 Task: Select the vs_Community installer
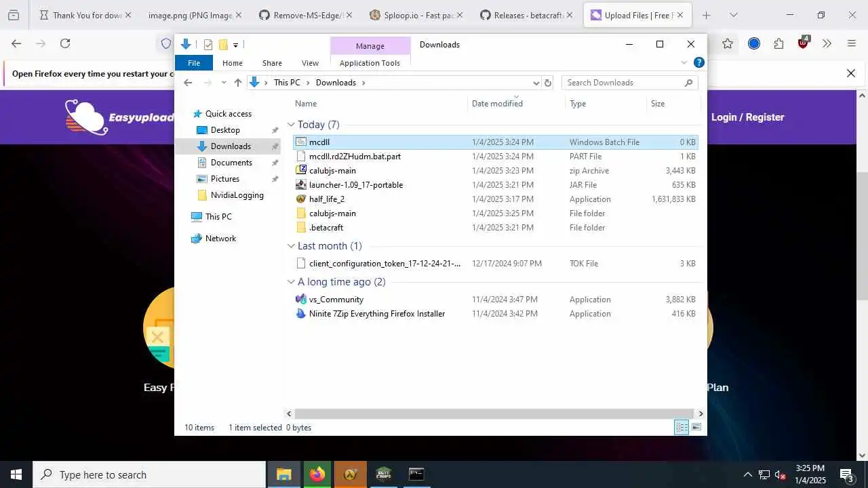click(496, 300)
